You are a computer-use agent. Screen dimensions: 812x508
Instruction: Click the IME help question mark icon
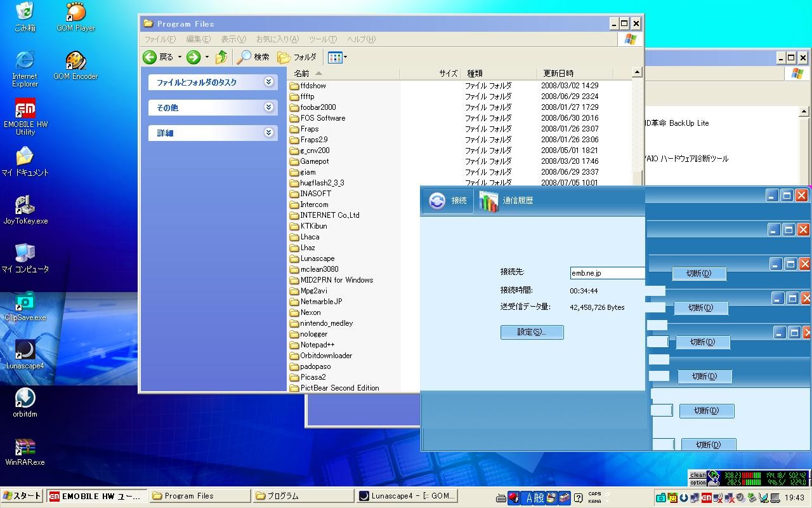(578, 498)
